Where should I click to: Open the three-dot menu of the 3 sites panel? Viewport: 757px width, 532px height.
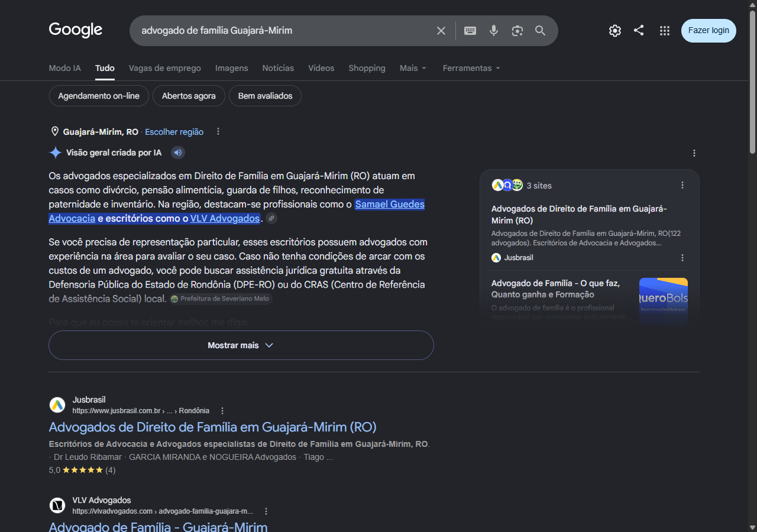point(682,185)
